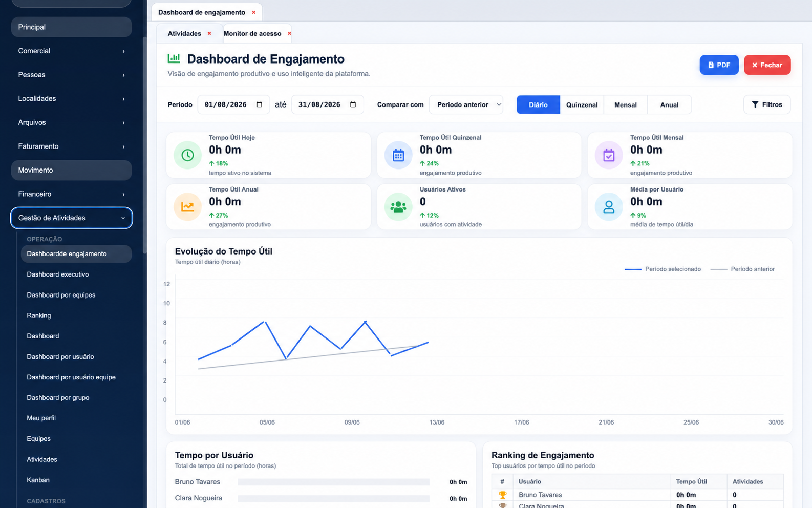Click the red Fechar button

click(767, 65)
